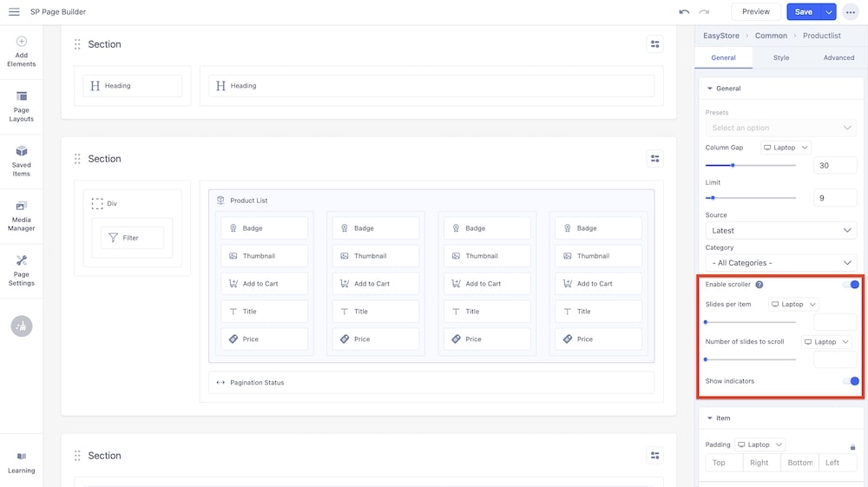The width and height of the screenshot is (868, 487).
Task: Open the Media Manager panel
Action: coord(22,215)
